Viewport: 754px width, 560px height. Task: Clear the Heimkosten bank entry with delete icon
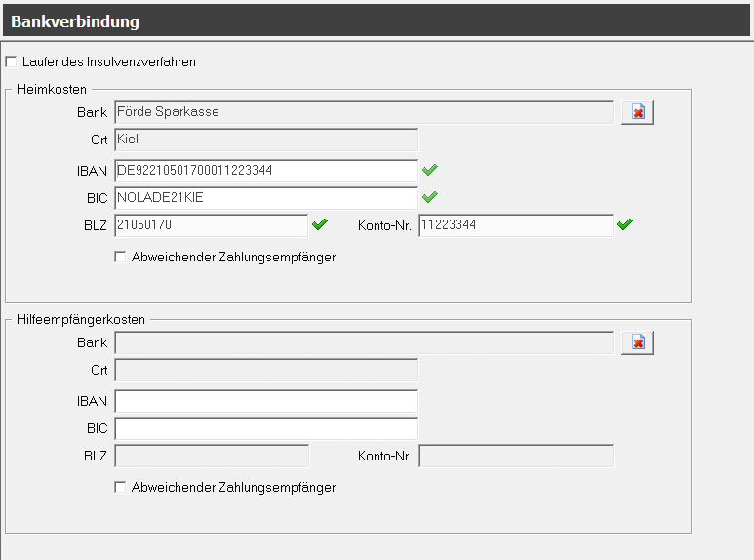tap(637, 113)
